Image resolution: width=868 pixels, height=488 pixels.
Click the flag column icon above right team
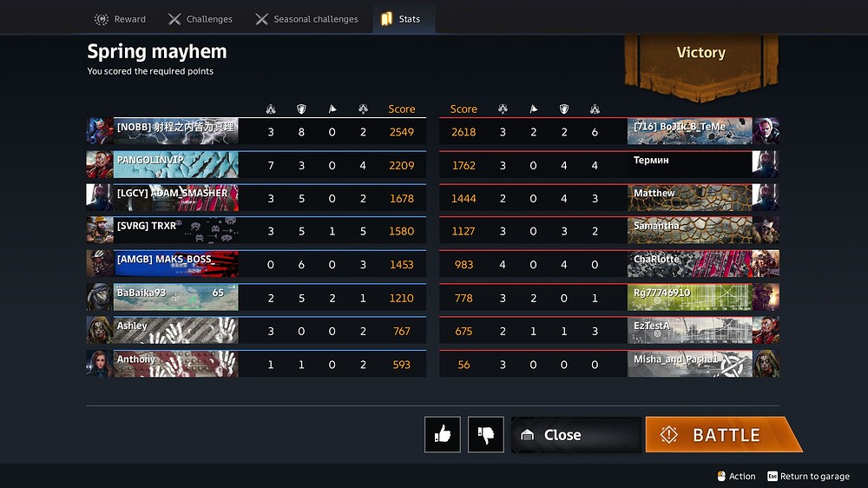pos(533,109)
